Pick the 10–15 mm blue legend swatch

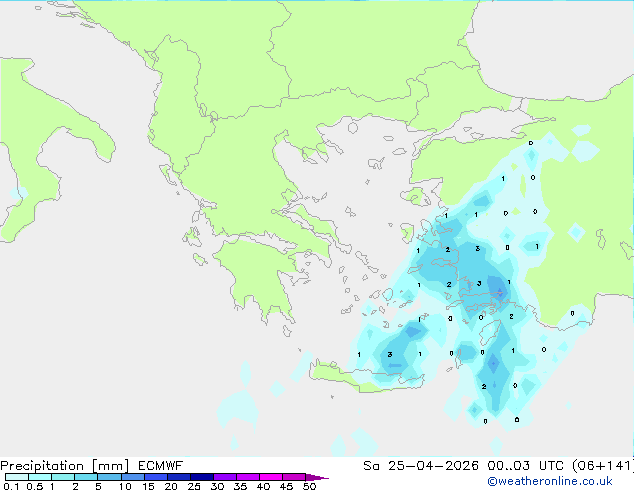pyautogui.click(x=133, y=477)
